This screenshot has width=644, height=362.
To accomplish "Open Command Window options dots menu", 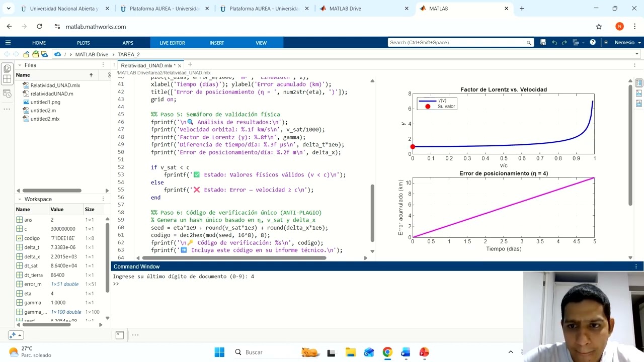I will [636, 266].
